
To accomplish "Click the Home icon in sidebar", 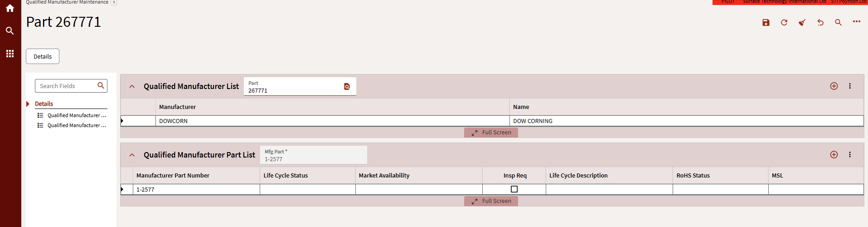I will (x=10, y=8).
